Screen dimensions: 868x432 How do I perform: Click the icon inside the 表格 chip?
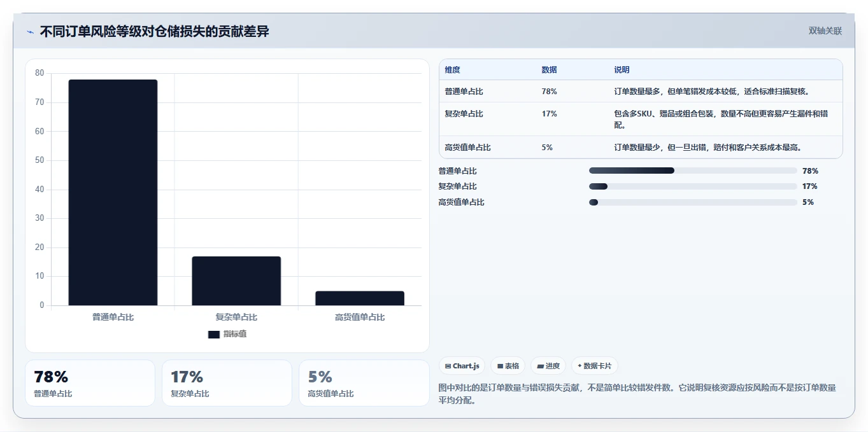click(500, 366)
